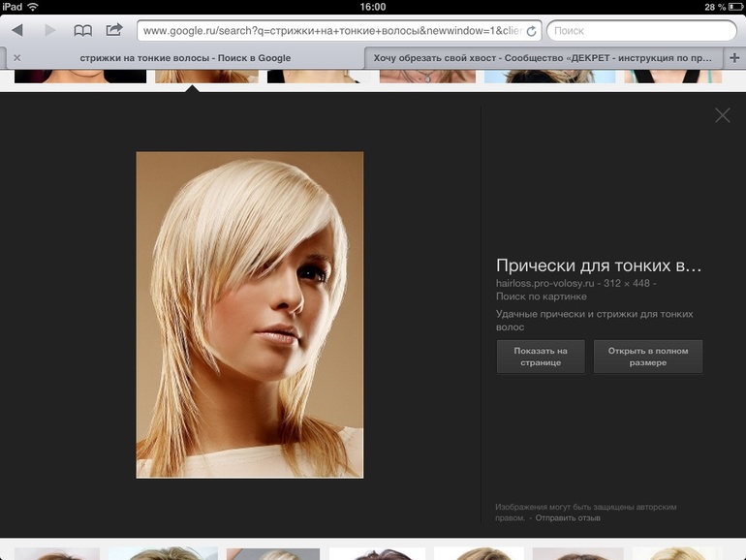Viewport: 746px width, 560px height.
Task: Tap the URL address field
Action: pyautogui.click(x=329, y=31)
